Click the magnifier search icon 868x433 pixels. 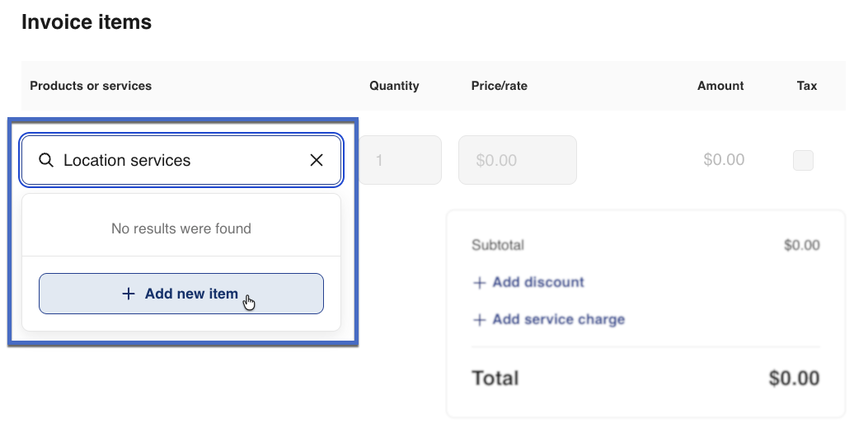[x=46, y=161]
